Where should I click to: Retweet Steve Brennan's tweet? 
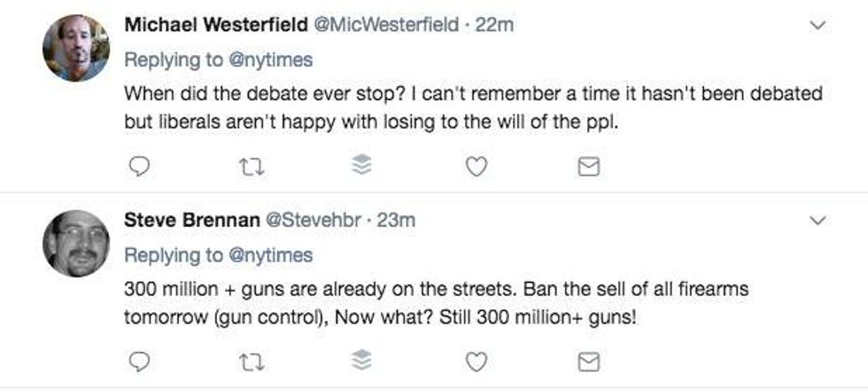coord(253,361)
